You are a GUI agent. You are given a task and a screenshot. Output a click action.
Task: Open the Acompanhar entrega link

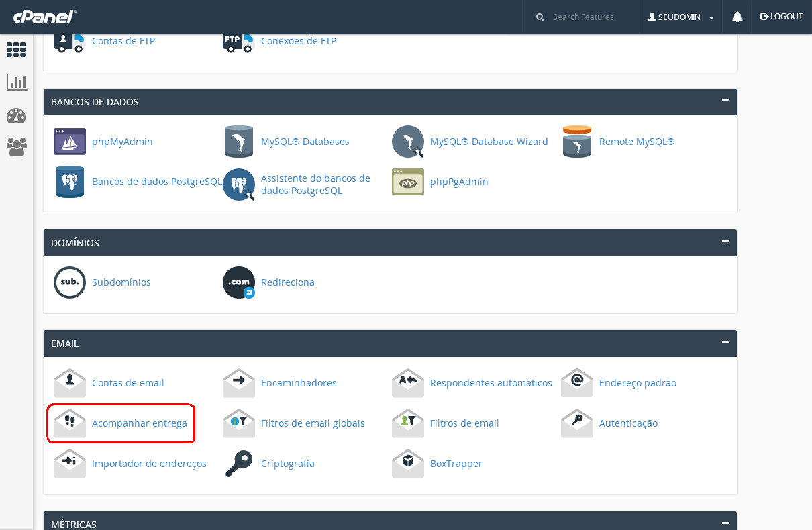[140, 423]
